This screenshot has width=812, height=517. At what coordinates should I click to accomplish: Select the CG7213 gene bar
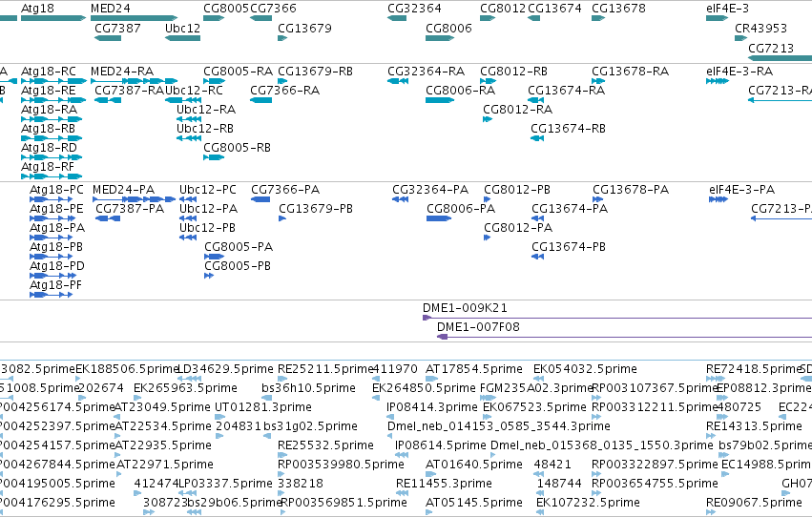coord(780,58)
